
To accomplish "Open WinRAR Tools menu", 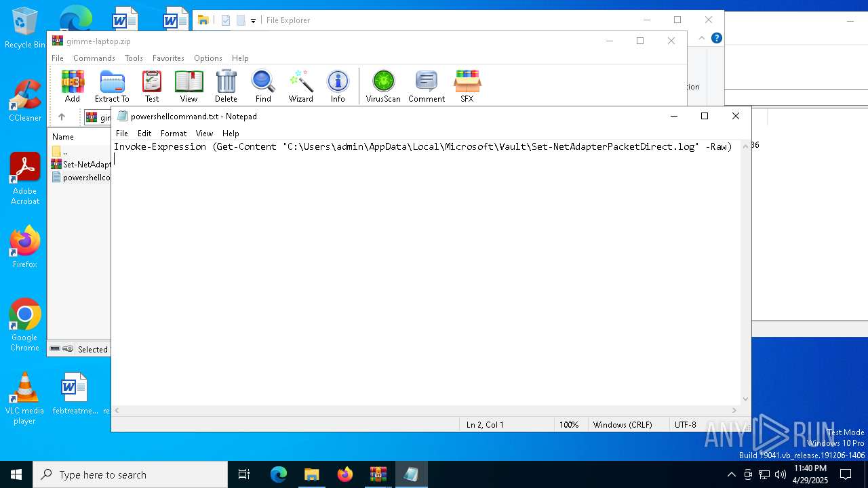I will point(134,58).
